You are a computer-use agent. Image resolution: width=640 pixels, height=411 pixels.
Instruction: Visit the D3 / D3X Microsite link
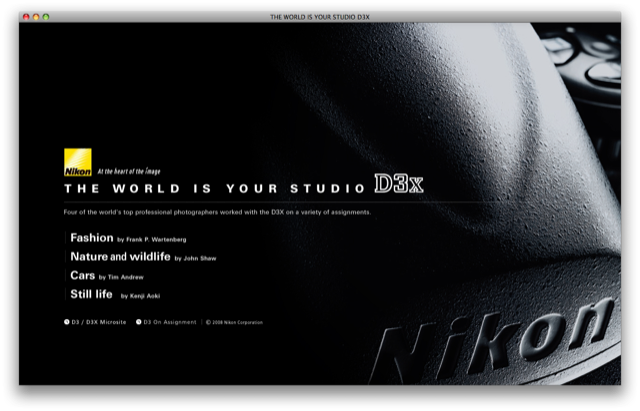pyautogui.click(x=99, y=322)
